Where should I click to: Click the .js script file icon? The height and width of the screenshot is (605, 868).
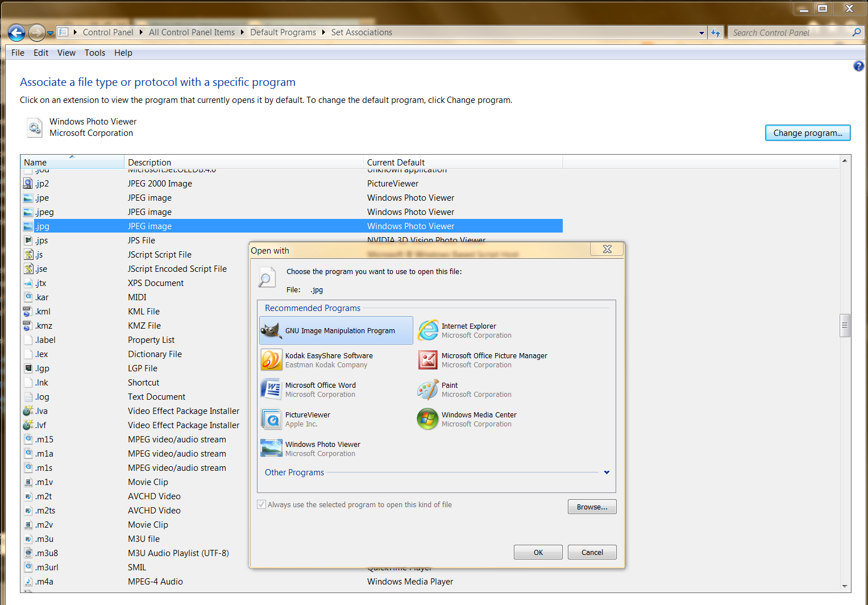tap(28, 255)
